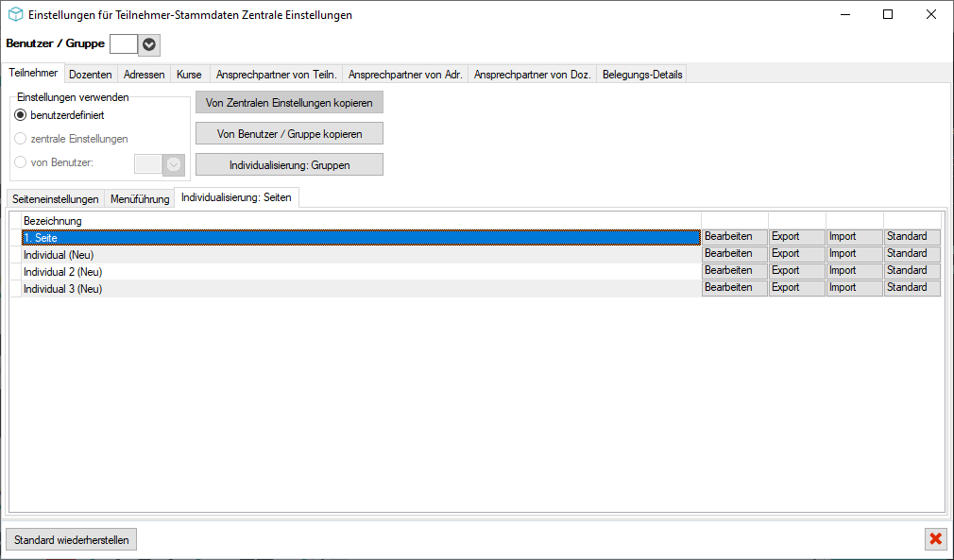
Task: Click Standard wiederherstellen button
Action: tap(71, 539)
